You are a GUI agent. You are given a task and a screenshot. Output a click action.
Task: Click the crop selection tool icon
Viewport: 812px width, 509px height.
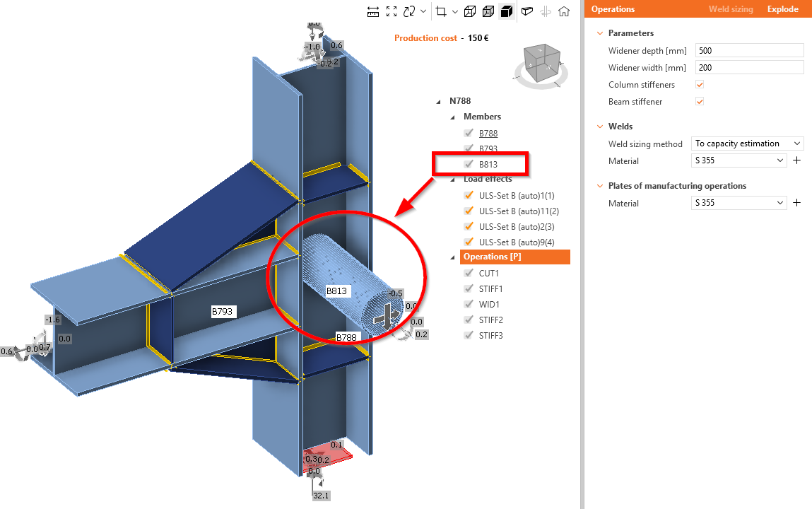441,11
